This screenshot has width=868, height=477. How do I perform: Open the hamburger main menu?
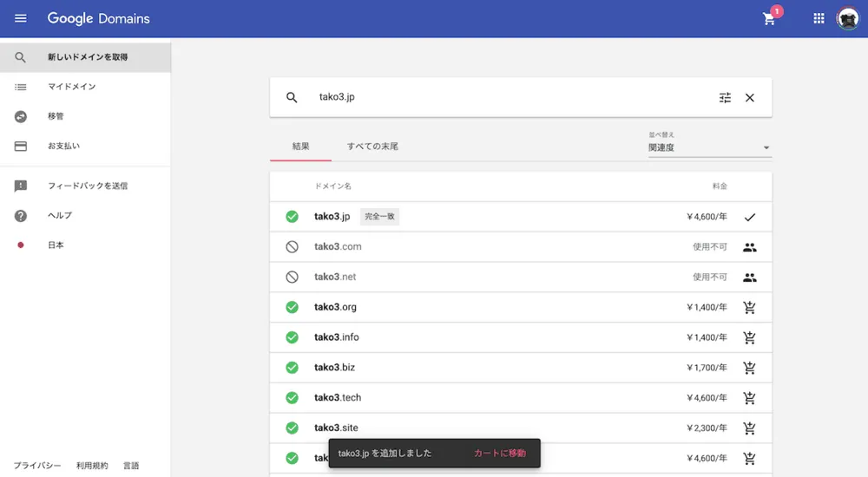(21, 18)
